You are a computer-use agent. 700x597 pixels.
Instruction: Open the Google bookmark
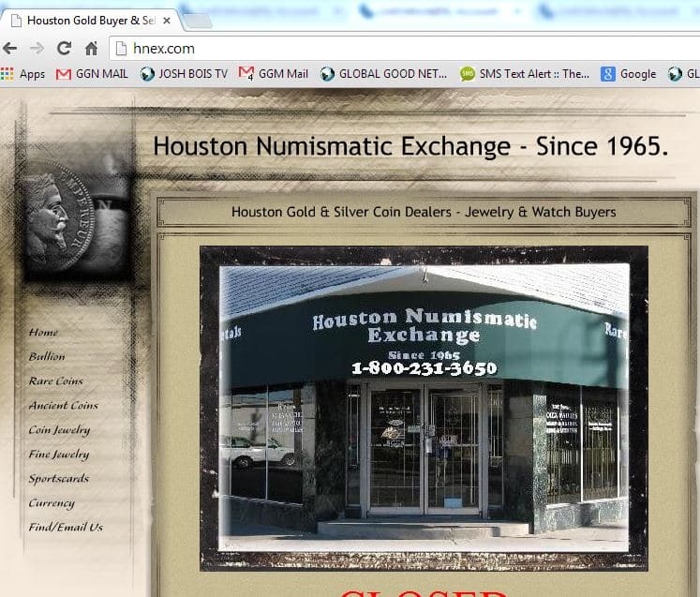629,74
